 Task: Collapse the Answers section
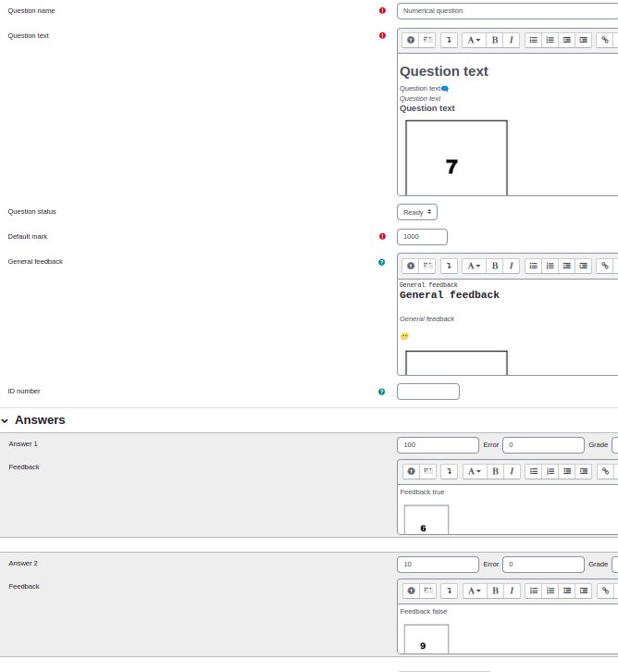tap(5, 421)
